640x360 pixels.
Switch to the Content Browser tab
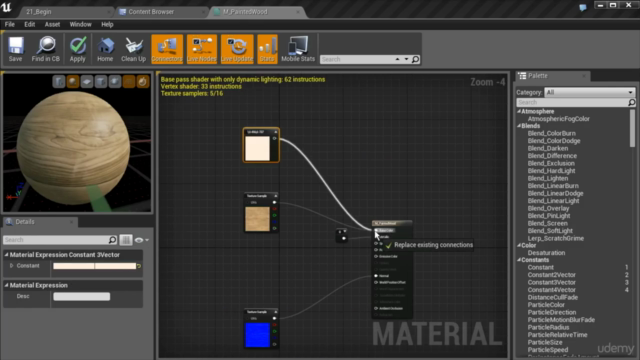coord(161,12)
